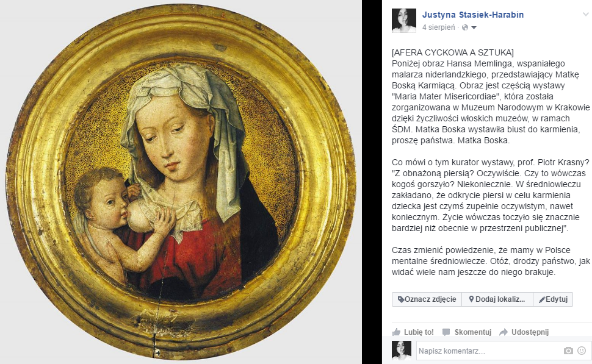Click the pencil edit icon
Image resolution: width=592 pixels, height=364 pixels.
[542, 299]
